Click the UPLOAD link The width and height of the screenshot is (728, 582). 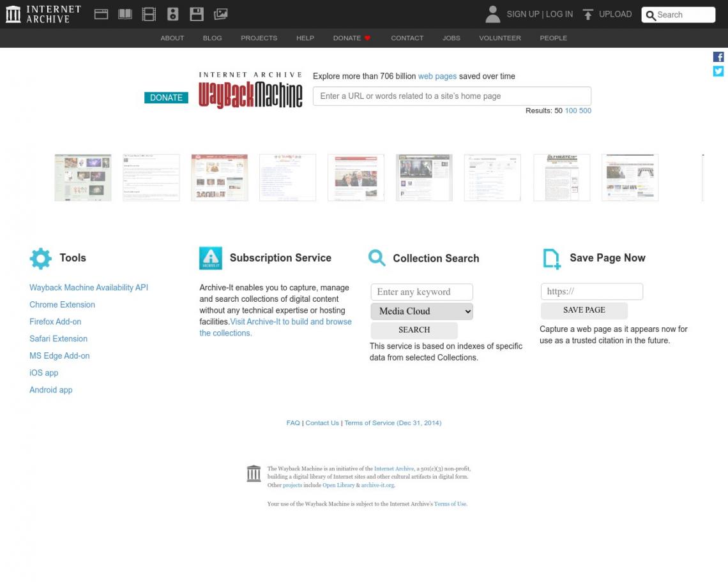coord(615,15)
